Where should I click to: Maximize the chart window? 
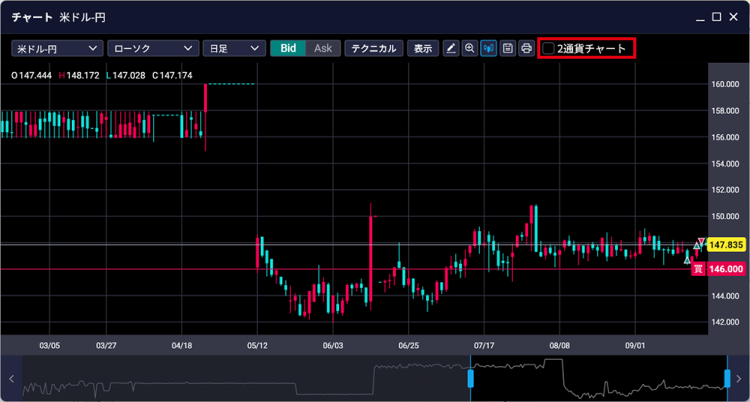pos(717,17)
